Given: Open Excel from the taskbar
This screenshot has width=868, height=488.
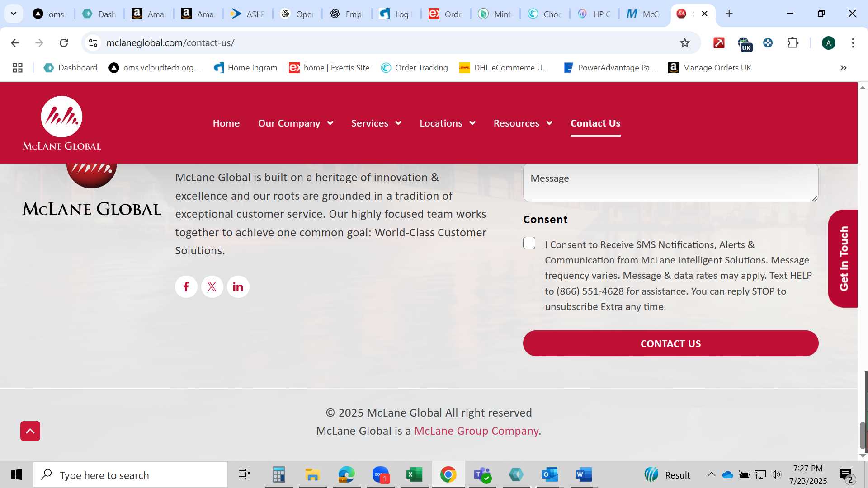Looking at the screenshot, I should pyautogui.click(x=414, y=475).
